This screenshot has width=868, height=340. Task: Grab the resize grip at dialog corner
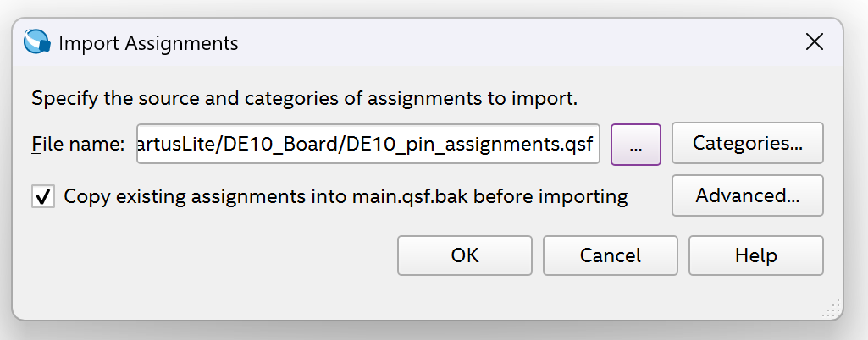tap(832, 309)
